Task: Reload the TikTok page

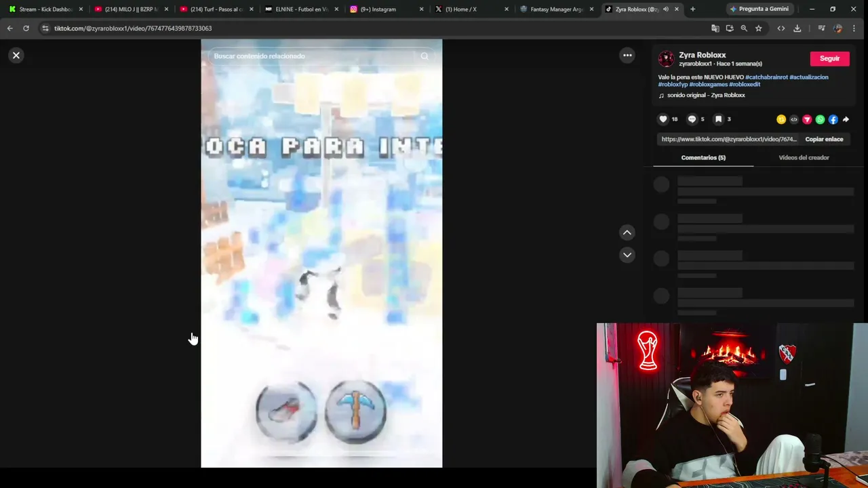Action: pyautogui.click(x=26, y=28)
